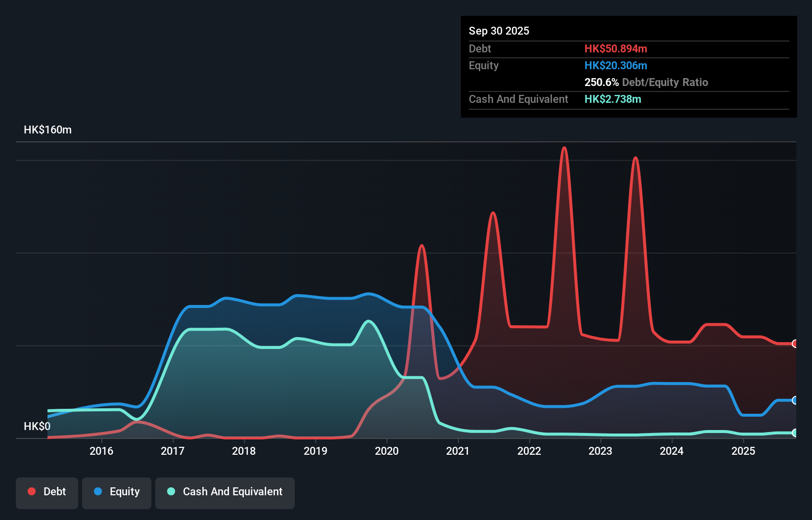Click the 2024 x-axis label

click(x=672, y=451)
